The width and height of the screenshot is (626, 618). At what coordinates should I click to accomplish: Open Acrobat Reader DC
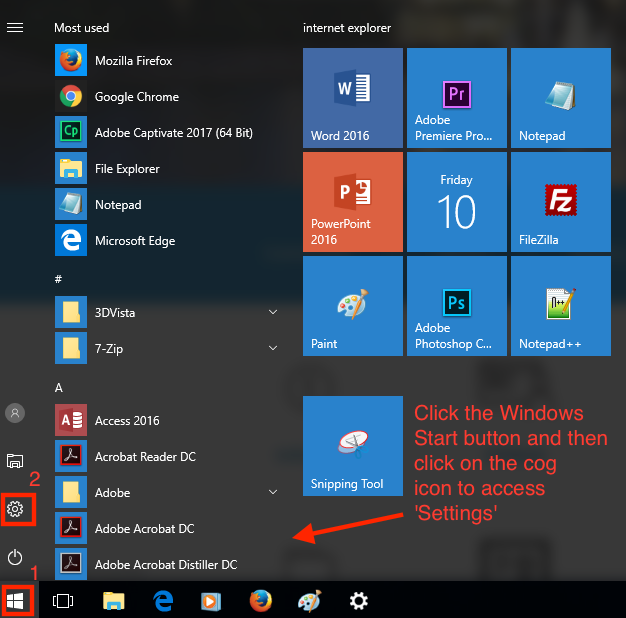(166, 456)
